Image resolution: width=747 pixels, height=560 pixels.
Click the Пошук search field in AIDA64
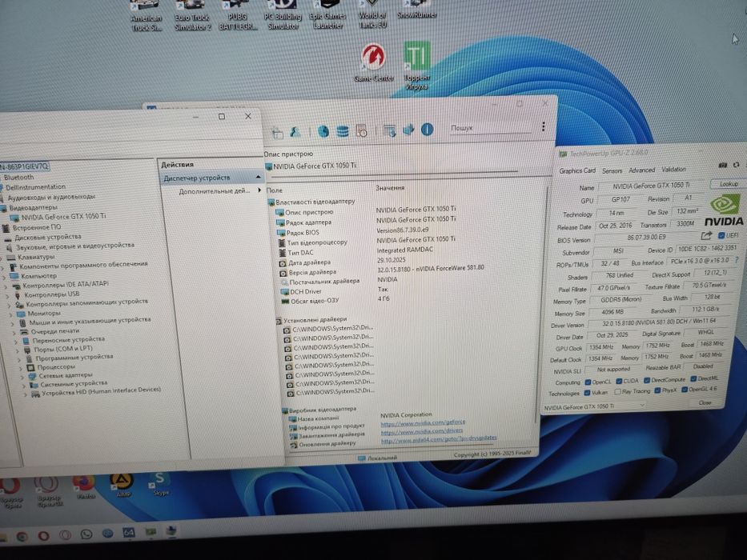(490, 128)
